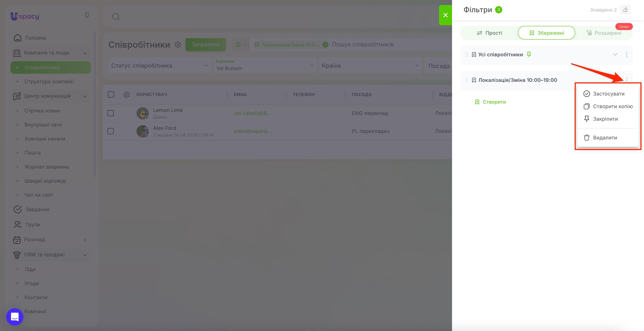Toggle the select-all checkbox in table header
The image size is (644, 331).
coord(111,94)
